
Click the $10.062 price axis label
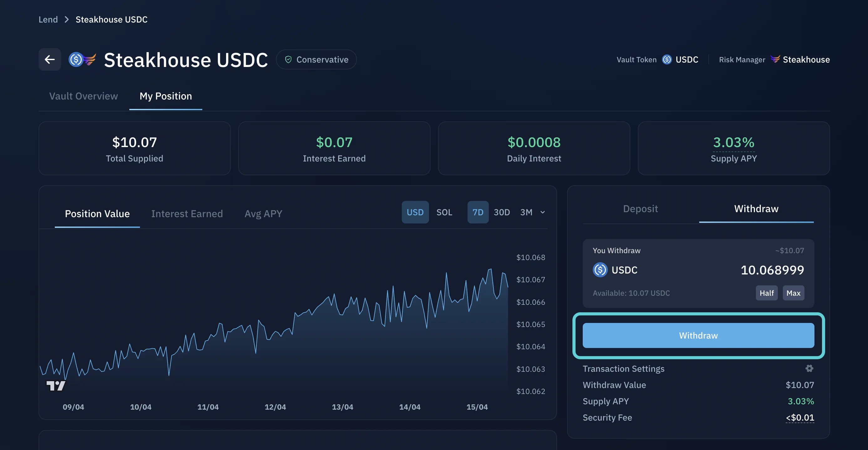tap(530, 391)
